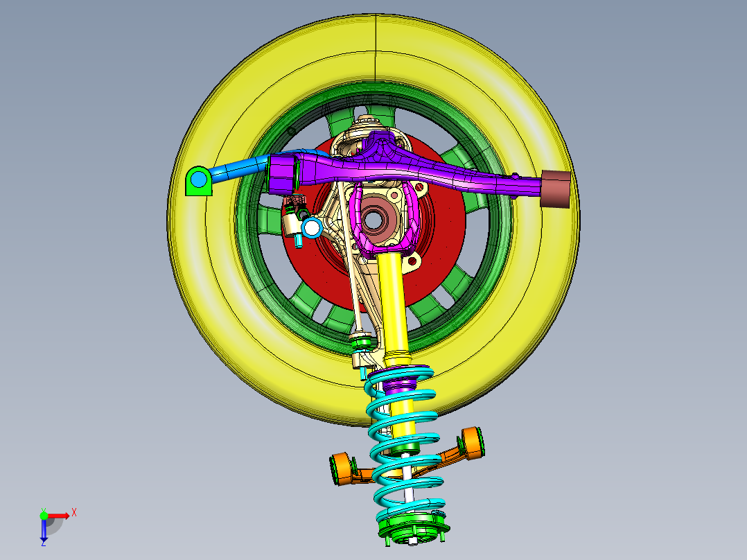Image resolution: width=747 pixels, height=560 pixels.
Task: Select the cyan coil spring
Action: coord(405,444)
